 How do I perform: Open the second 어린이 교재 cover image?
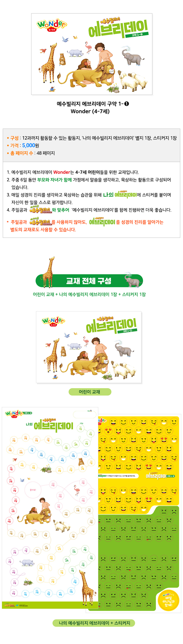pyautogui.click(x=89, y=347)
